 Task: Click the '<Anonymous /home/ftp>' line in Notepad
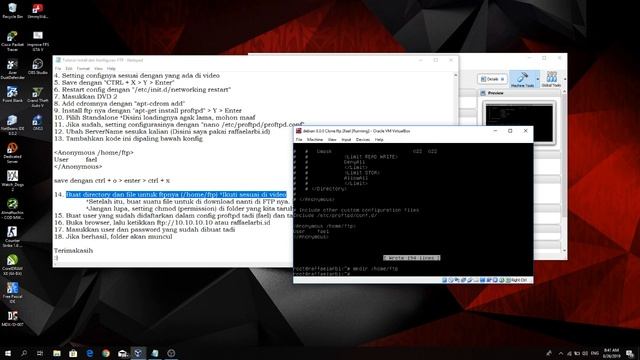94,153
